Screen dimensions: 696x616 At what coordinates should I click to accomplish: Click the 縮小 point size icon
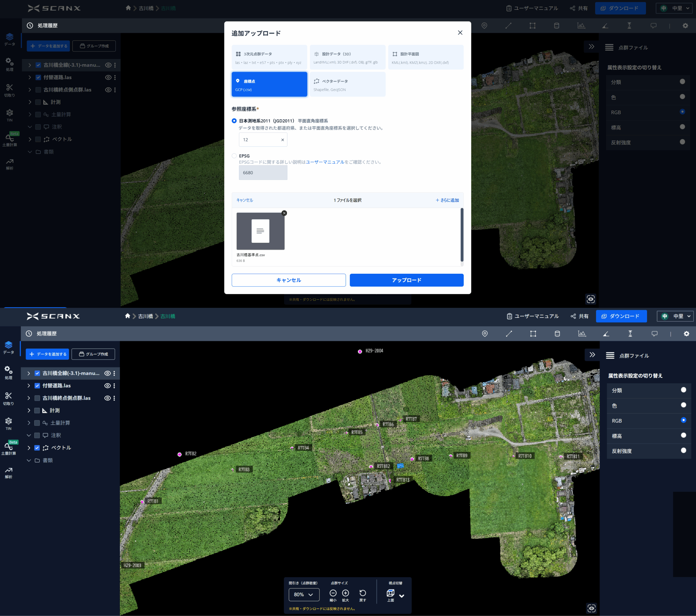[333, 593]
